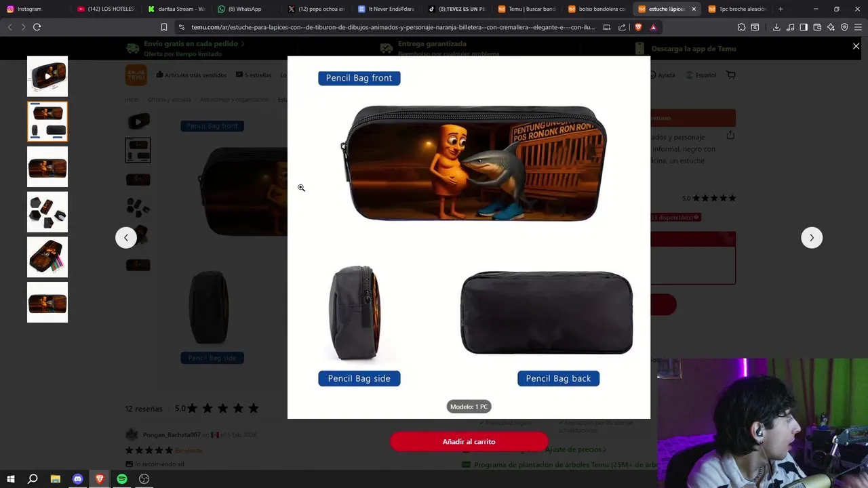The image size is (868, 488).
Task: Switch to Brave browser in taskbar
Action: [100, 479]
